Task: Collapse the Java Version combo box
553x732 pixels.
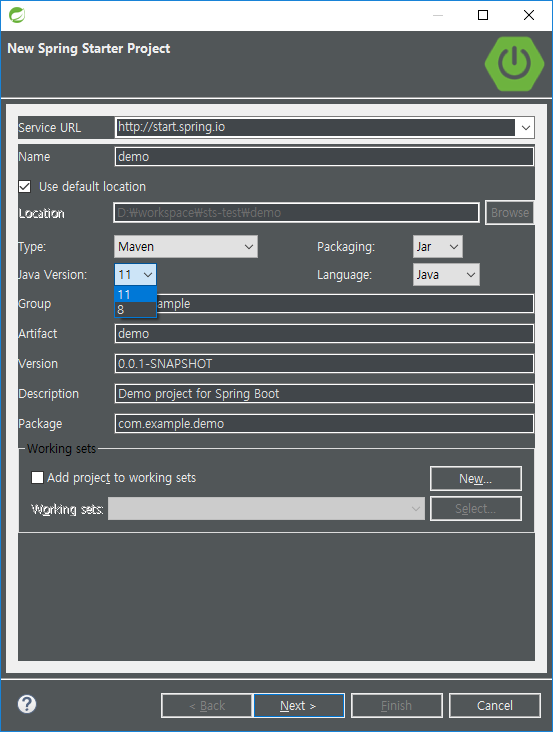Action: pyautogui.click(x=135, y=274)
